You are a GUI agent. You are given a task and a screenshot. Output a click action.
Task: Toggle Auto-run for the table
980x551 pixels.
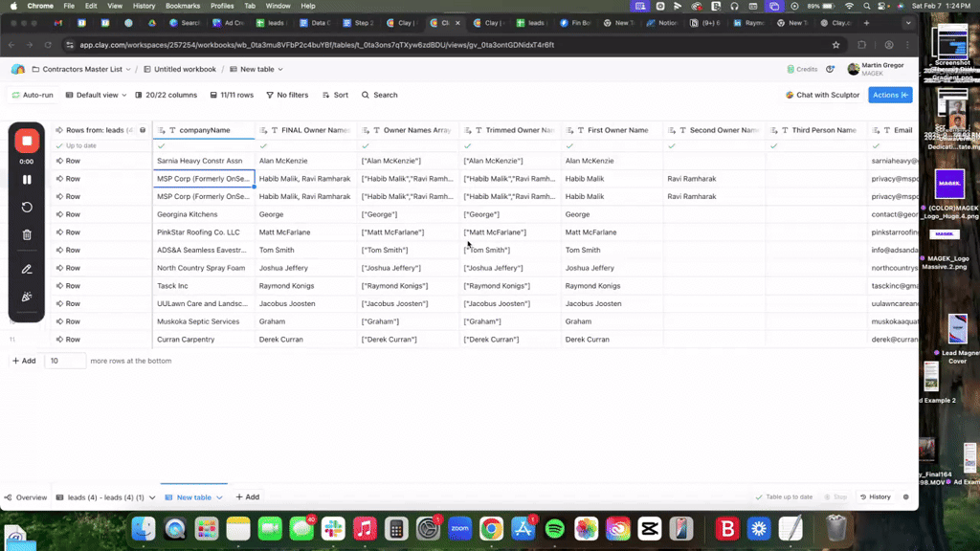click(x=32, y=95)
